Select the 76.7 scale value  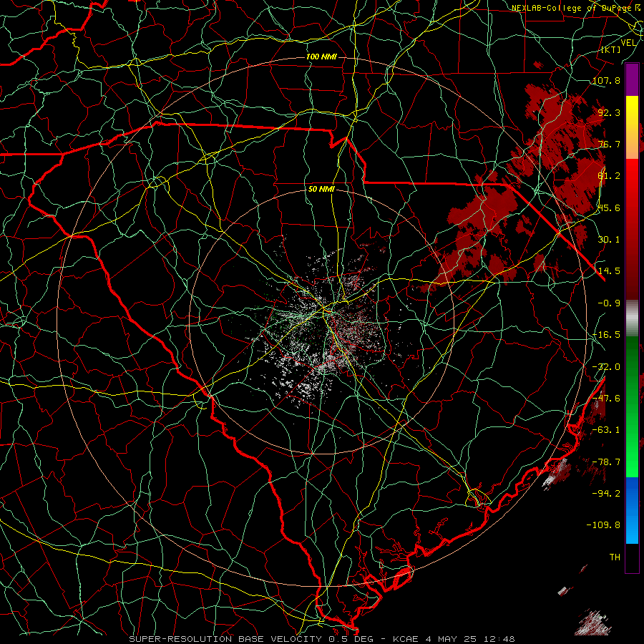609,144
